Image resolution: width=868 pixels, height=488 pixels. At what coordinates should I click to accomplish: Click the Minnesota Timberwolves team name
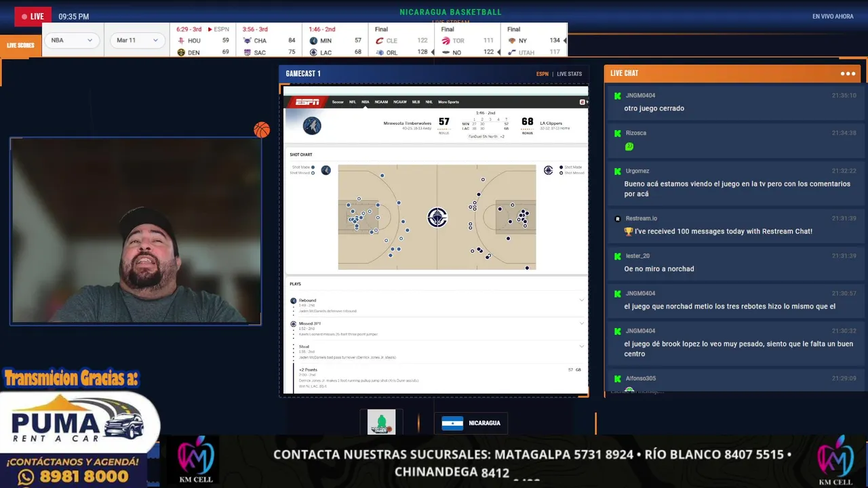tap(407, 123)
